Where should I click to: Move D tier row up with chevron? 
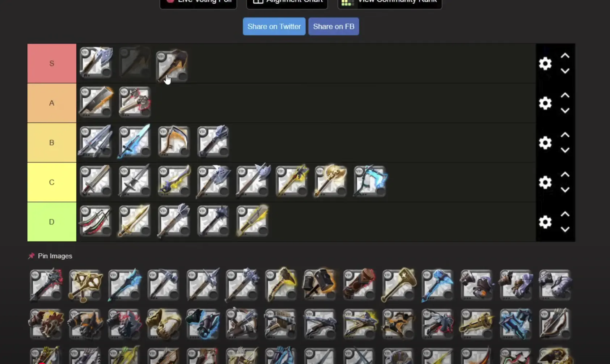(x=565, y=214)
